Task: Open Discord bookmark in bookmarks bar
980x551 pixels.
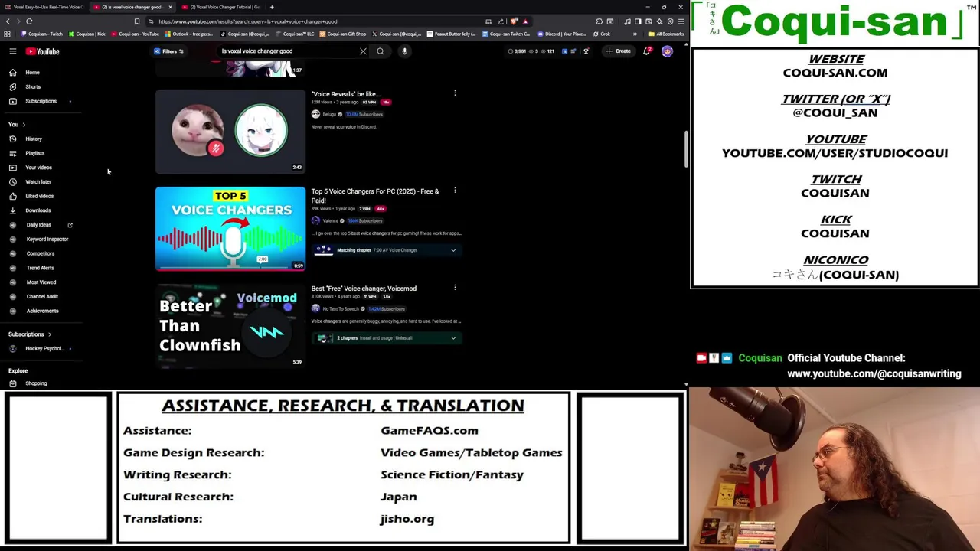Action: [x=562, y=34]
